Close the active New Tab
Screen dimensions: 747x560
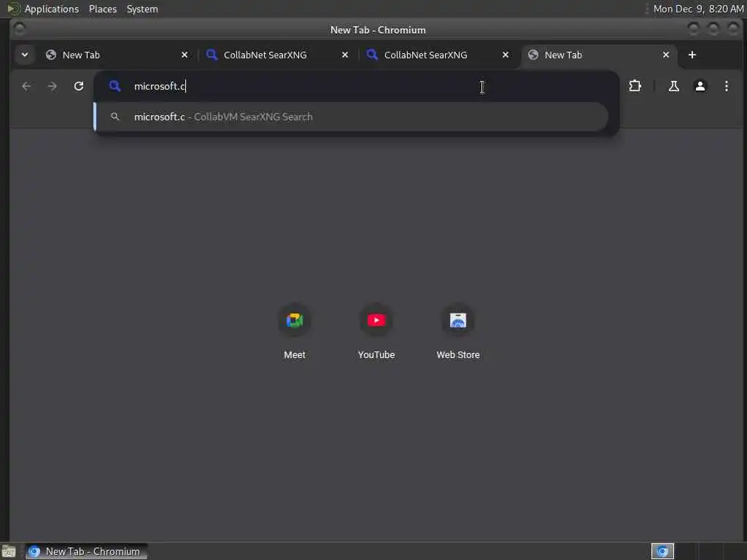pos(666,55)
